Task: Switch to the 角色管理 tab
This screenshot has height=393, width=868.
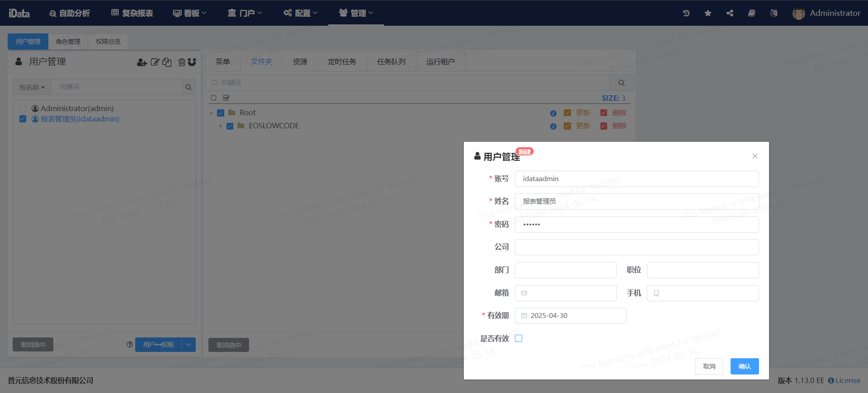Action: point(68,42)
